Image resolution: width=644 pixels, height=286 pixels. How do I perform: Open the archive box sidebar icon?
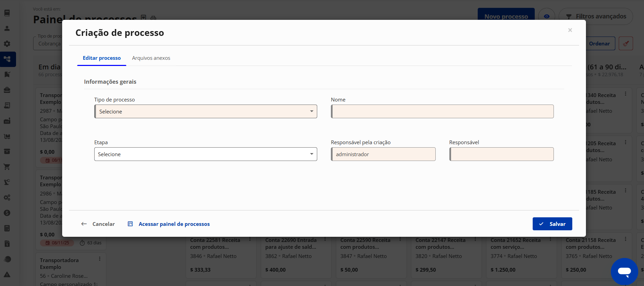(x=7, y=151)
